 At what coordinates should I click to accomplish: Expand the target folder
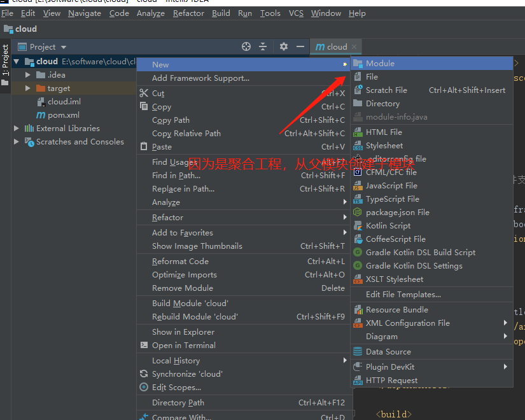click(x=28, y=88)
